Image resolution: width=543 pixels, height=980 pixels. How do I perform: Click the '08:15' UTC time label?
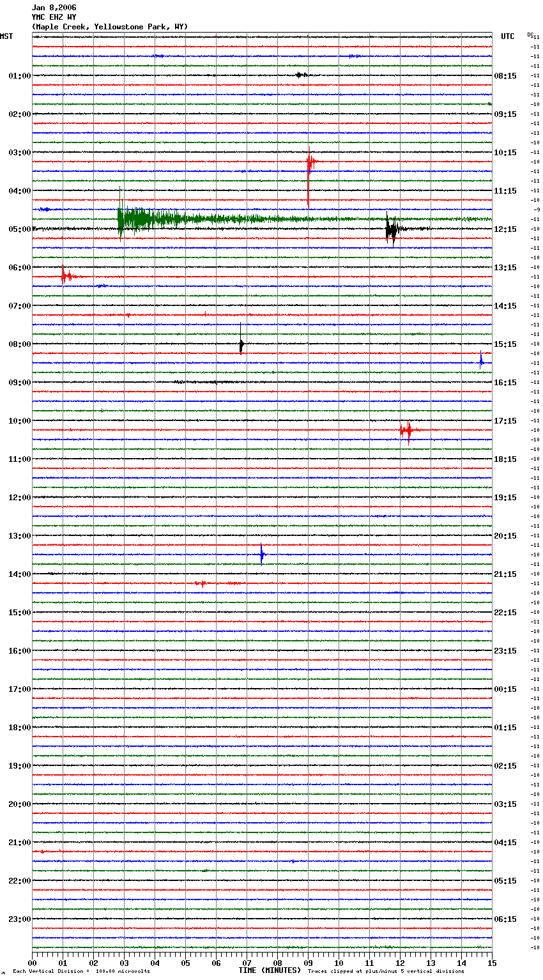pos(505,76)
